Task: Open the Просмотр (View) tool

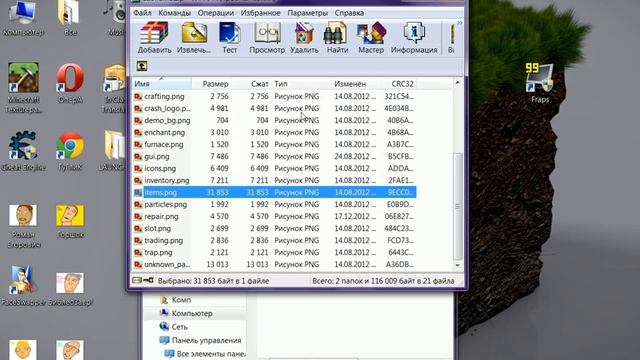Action: [x=267, y=38]
